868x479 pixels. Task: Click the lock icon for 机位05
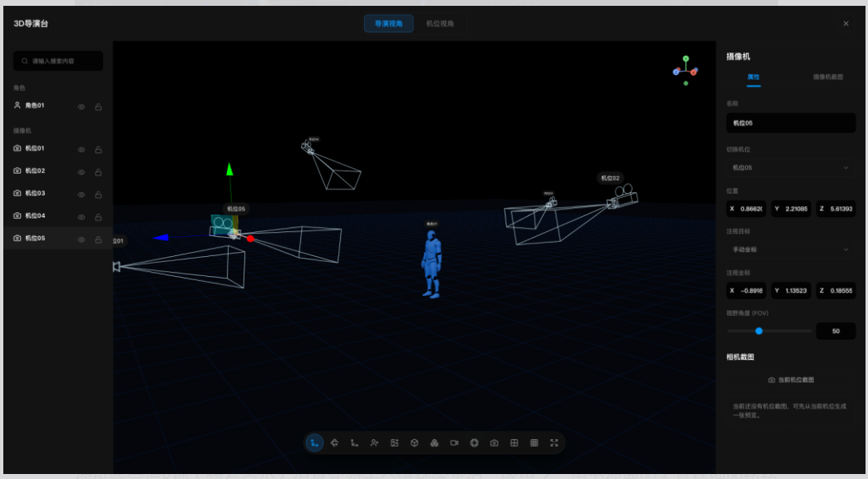pos(98,239)
